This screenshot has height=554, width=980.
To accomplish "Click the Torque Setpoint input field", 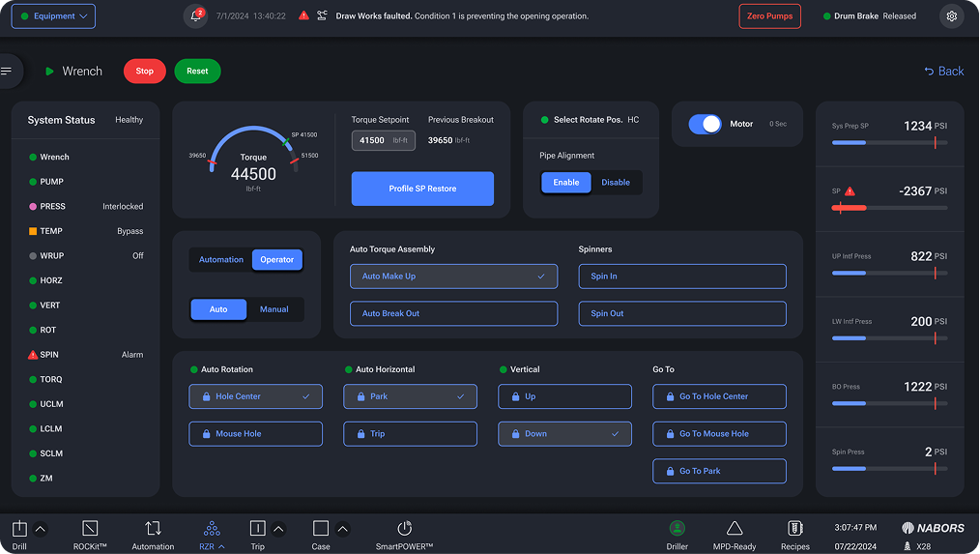I will point(383,141).
